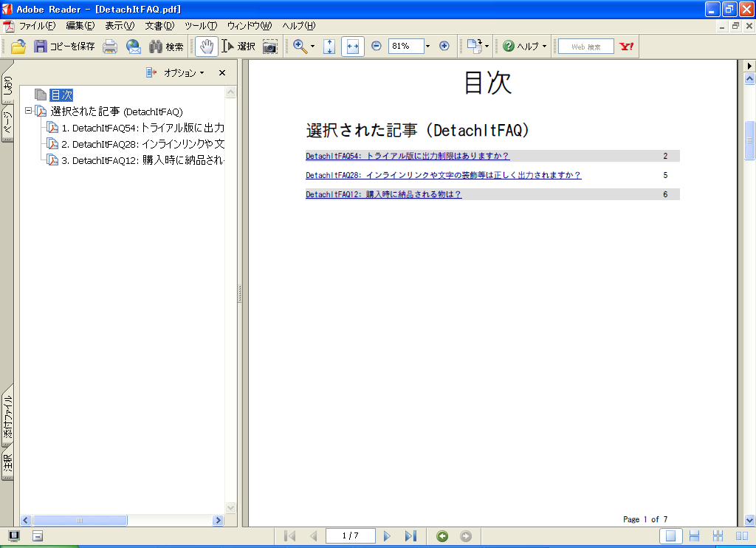Open the 表示 menu

(120, 26)
